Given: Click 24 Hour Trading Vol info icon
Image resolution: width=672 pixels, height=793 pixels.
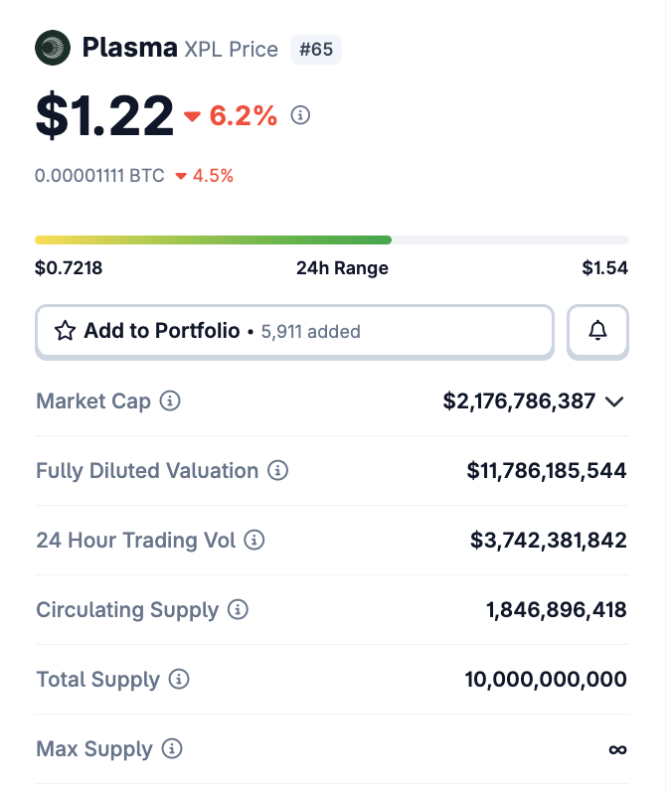Looking at the screenshot, I should coord(255,541).
